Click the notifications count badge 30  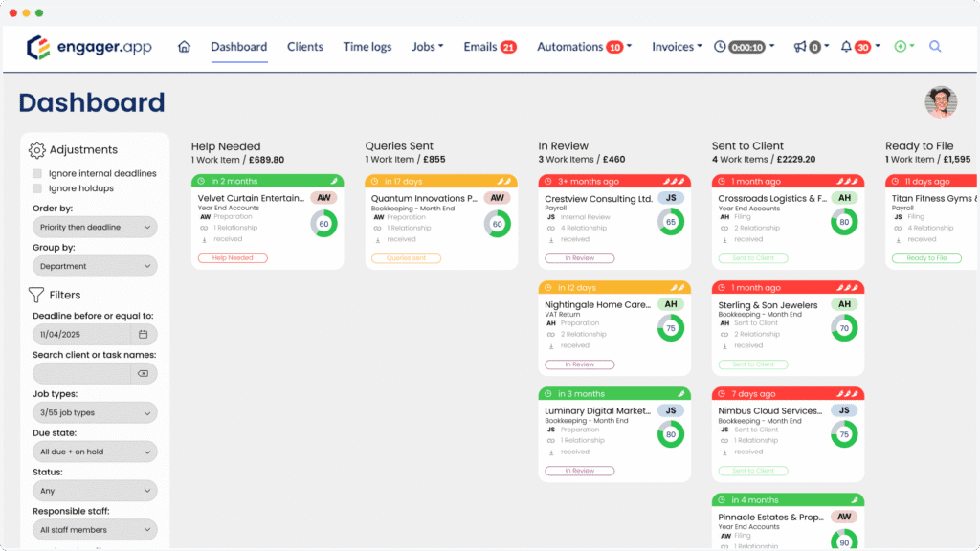click(x=863, y=47)
